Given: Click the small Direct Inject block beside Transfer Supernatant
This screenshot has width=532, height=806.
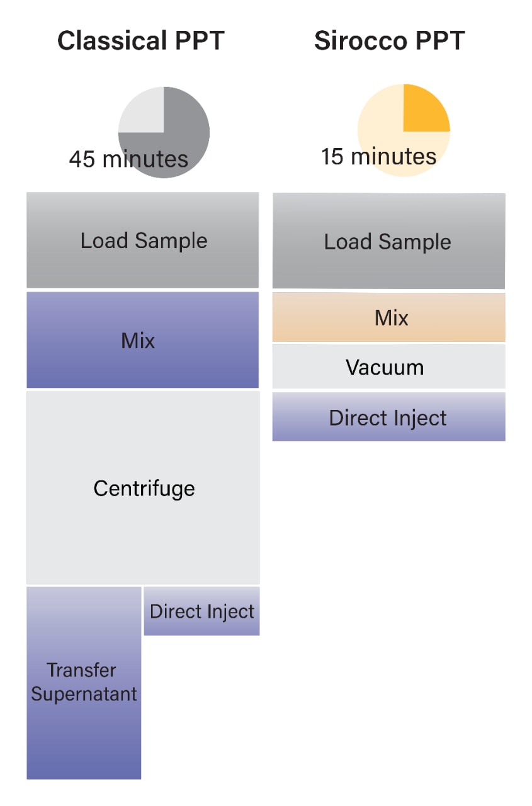Looking at the screenshot, I should pyautogui.click(x=201, y=611).
